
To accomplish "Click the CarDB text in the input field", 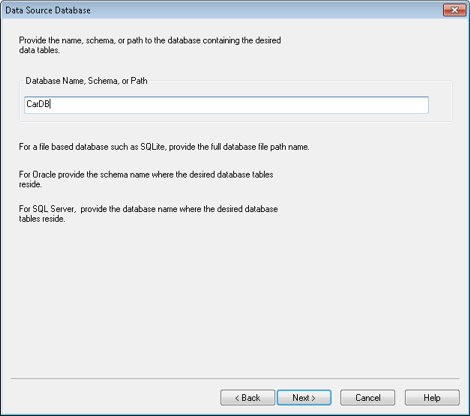I will pyautogui.click(x=38, y=104).
